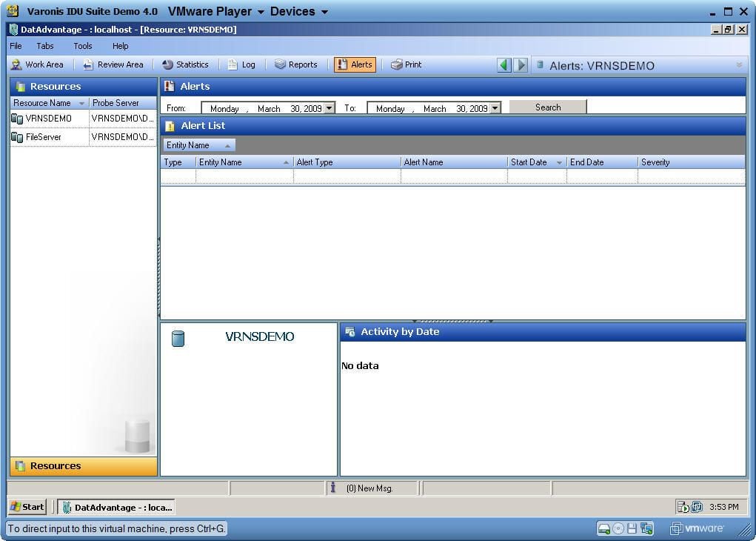Sort by Severity column header
Viewport: 756px width, 541px height.
pos(691,162)
